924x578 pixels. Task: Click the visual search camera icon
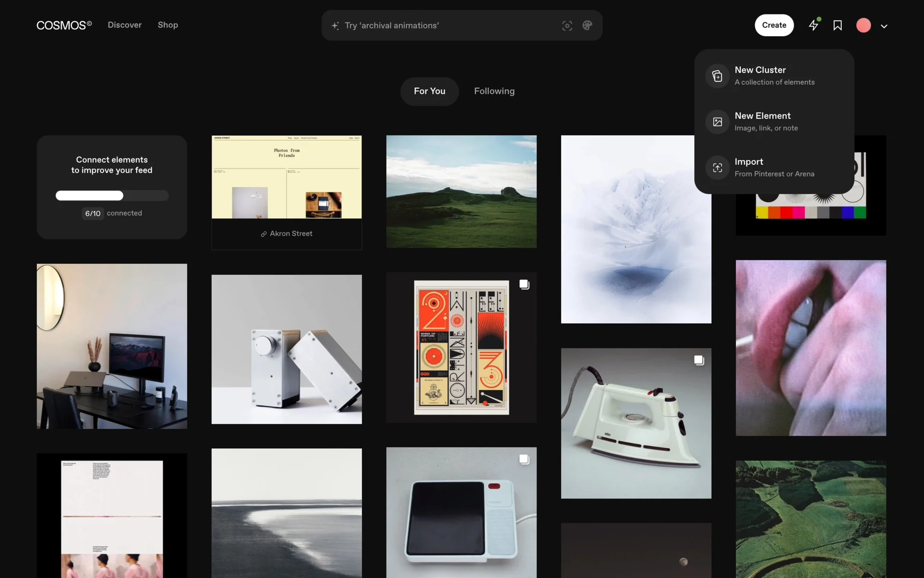[x=567, y=26]
